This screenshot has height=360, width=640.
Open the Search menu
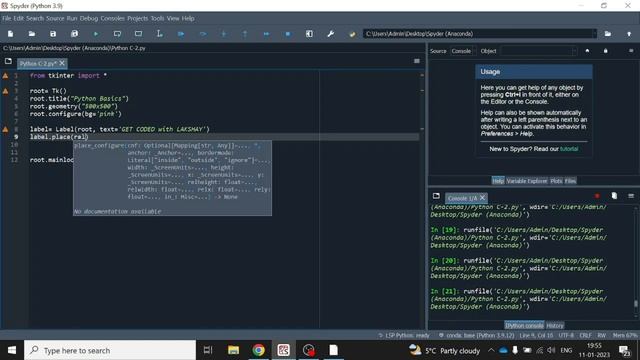click(x=35, y=18)
